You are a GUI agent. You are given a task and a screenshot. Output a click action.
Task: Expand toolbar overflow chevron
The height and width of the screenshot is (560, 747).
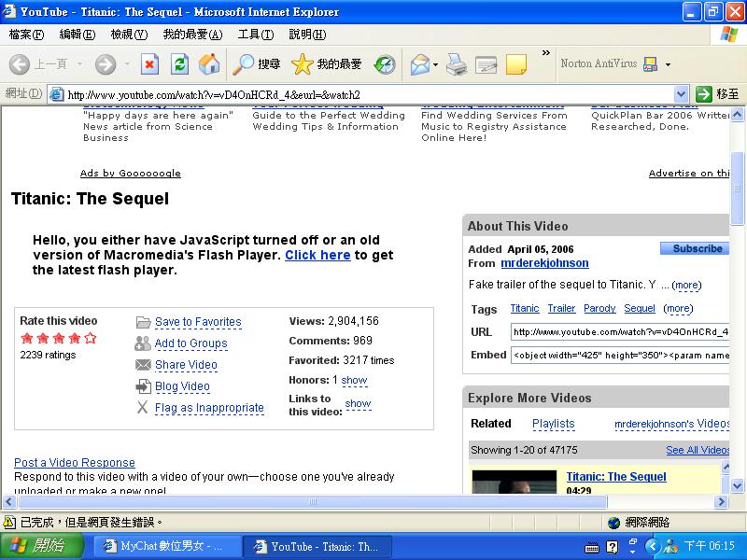click(546, 53)
